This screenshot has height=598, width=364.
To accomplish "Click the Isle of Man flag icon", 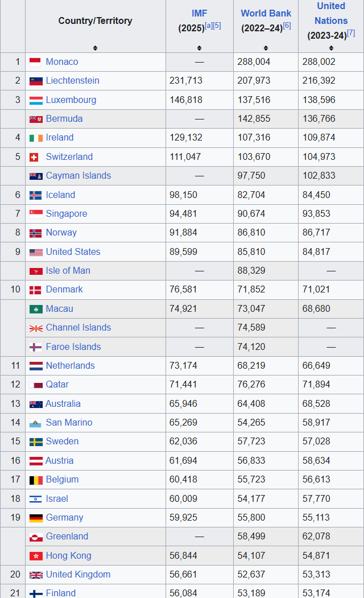I will pyautogui.click(x=36, y=271).
